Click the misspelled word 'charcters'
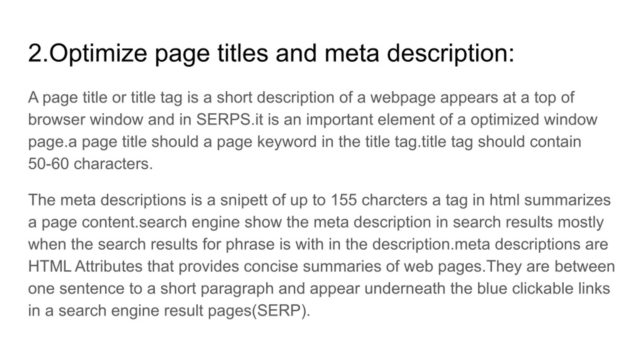The height and width of the screenshot is (362, 644). click(x=394, y=200)
